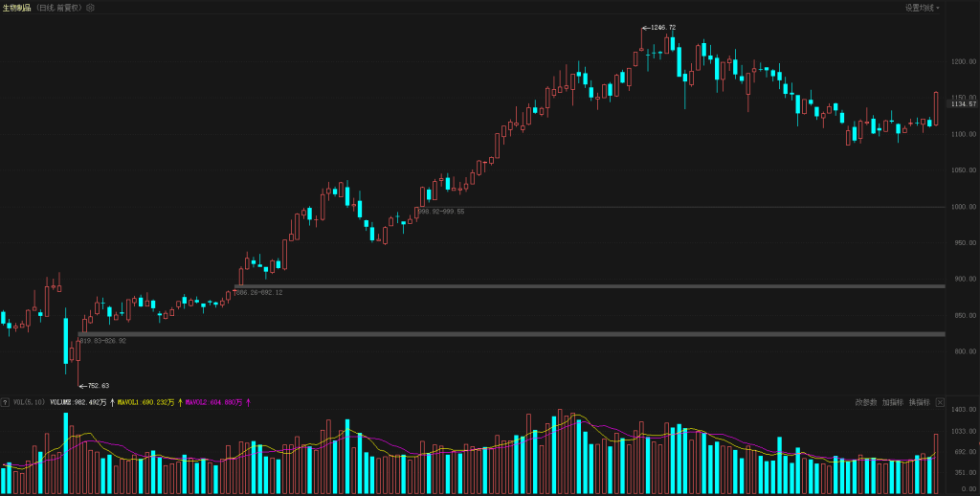
Task: Click the 886.26-892.12 gap label
Action: click(258, 292)
